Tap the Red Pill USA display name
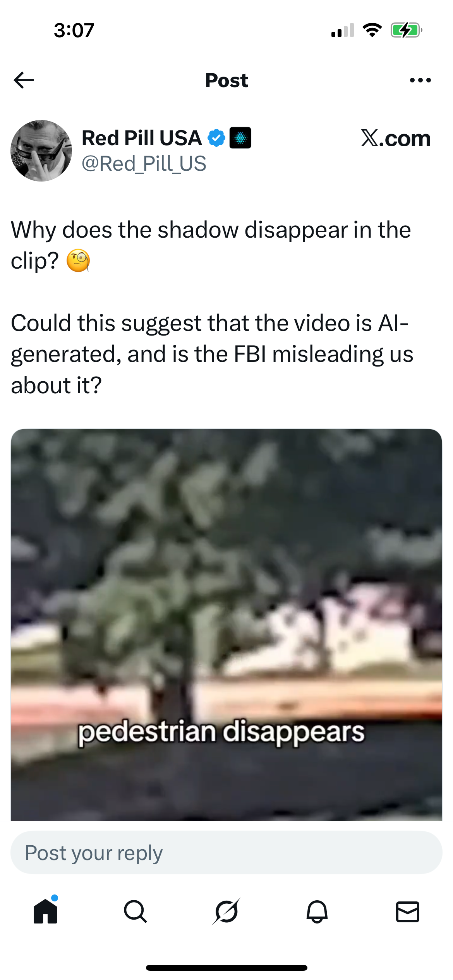453x980 pixels. point(142,138)
